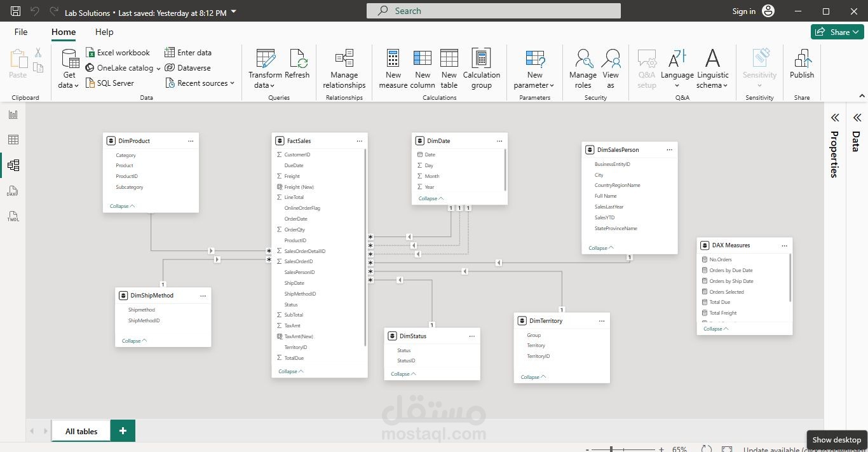Collapse the DimProduct table
Image resolution: width=868 pixels, height=452 pixels.
(x=122, y=206)
